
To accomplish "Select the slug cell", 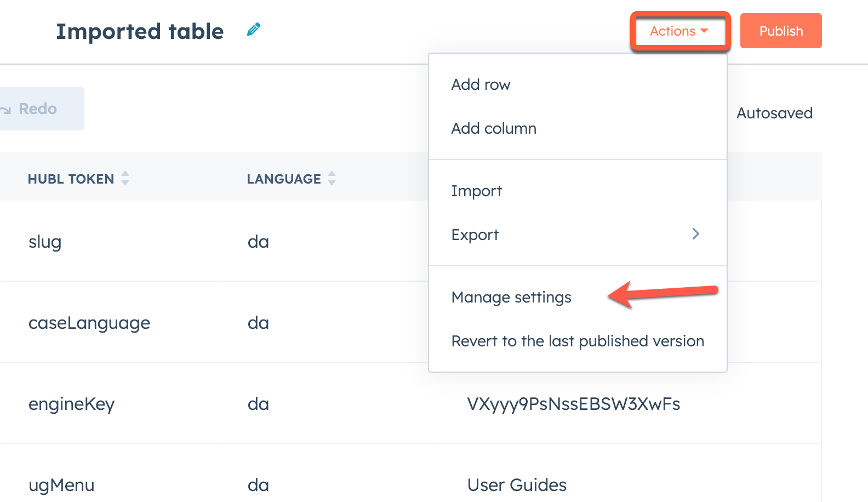I will pos(110,241).
